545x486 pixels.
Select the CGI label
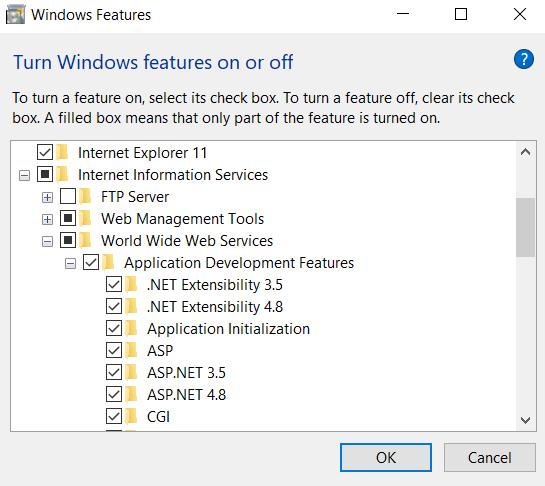pyautogui.click(x=158, y=417)
